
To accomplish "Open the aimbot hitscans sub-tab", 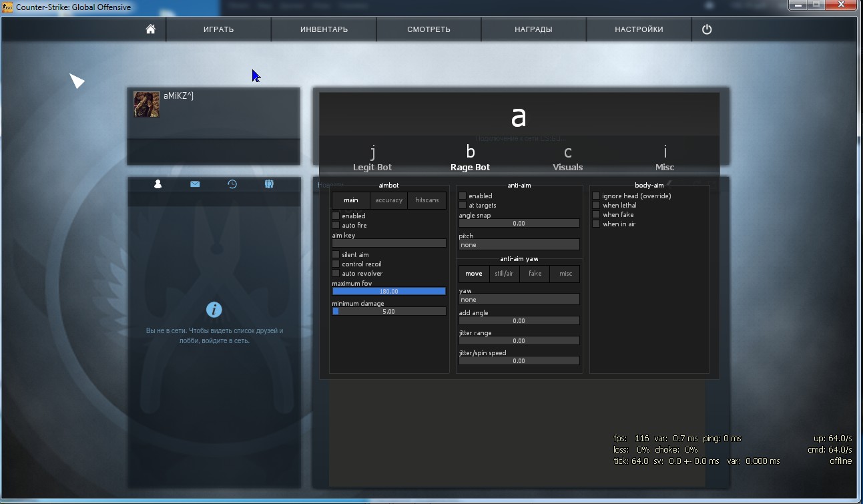I will point(427,200).
